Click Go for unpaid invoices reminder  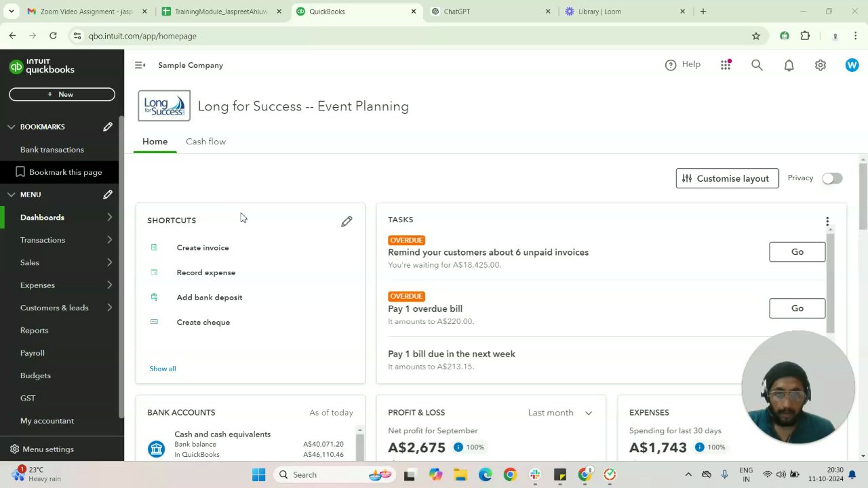coord(797,252)
